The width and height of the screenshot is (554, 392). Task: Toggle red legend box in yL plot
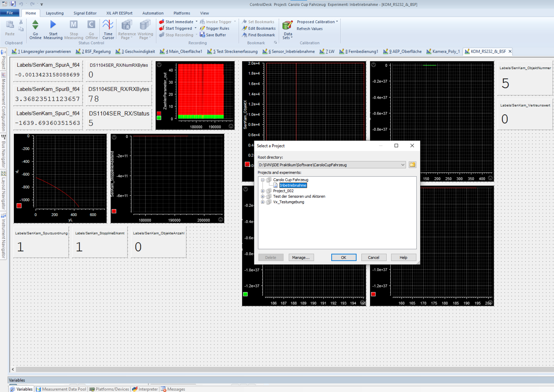pos(19,206)
